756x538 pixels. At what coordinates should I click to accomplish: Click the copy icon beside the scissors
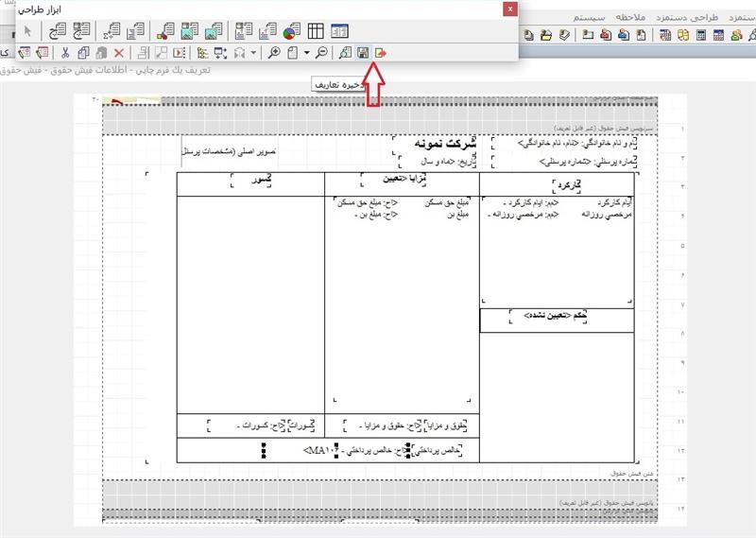click(x=84, y=53)
